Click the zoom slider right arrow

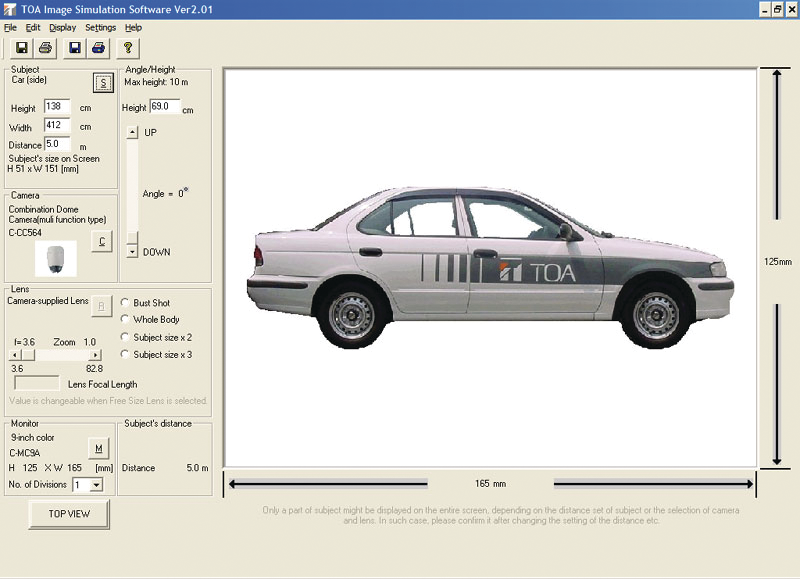[x=95, y=353]
